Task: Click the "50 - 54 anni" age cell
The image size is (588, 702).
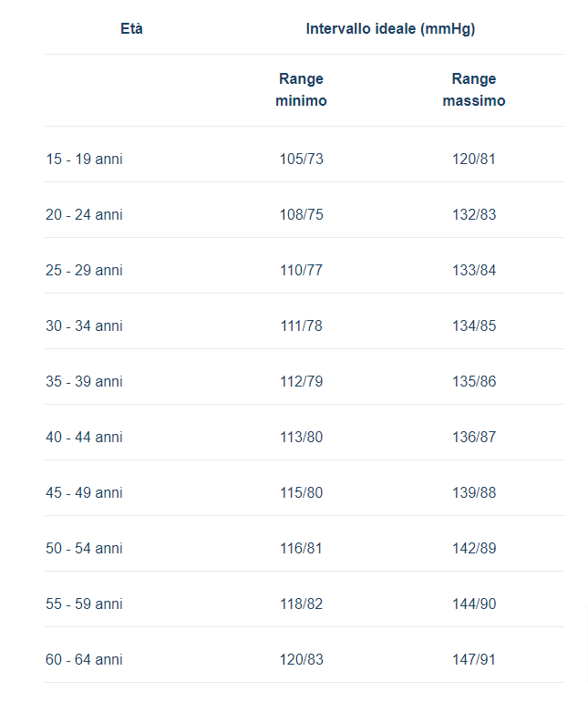Action: [84, 549]
